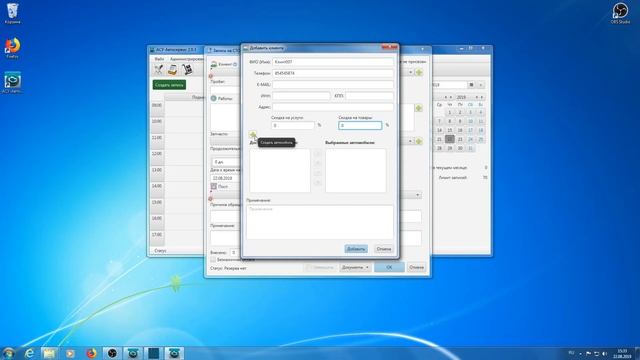This screenshot has width=640, height=360.
Task: Click Cancel in the service record window
Action: (416, 267)
